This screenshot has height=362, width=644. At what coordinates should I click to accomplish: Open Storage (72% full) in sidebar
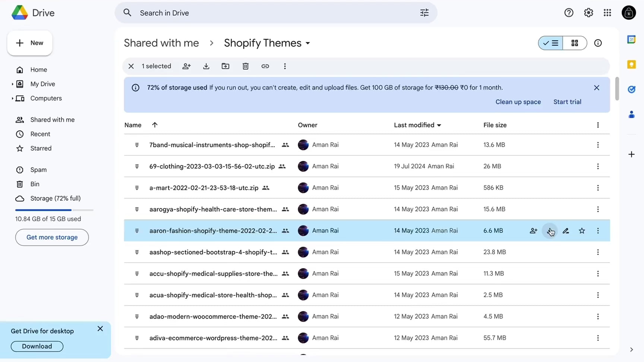coord(56,199)
